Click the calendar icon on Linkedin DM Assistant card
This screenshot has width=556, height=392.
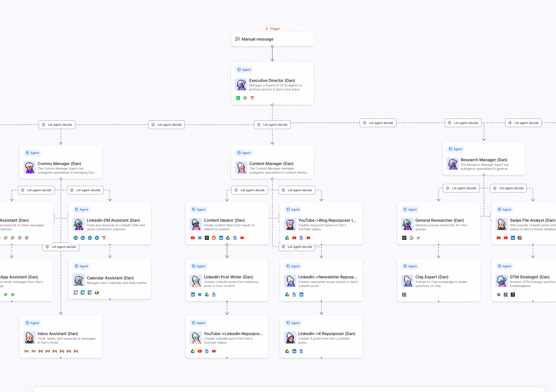(x=104, y=238)
